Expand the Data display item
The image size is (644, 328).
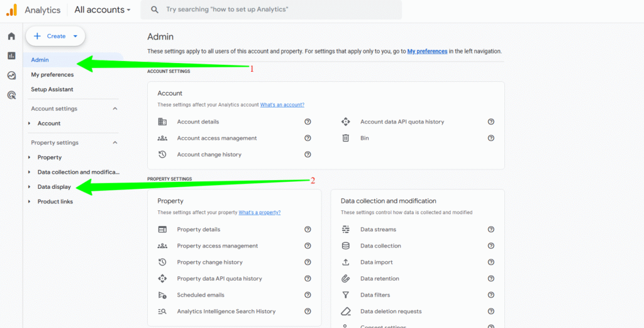pyautogui.click(x=29, y=187)
